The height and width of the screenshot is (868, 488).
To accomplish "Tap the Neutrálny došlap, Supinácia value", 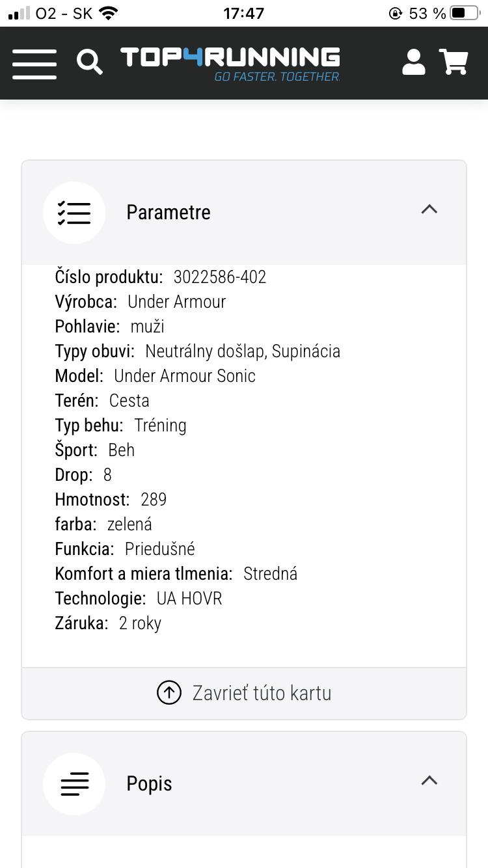I will point(243,351).
